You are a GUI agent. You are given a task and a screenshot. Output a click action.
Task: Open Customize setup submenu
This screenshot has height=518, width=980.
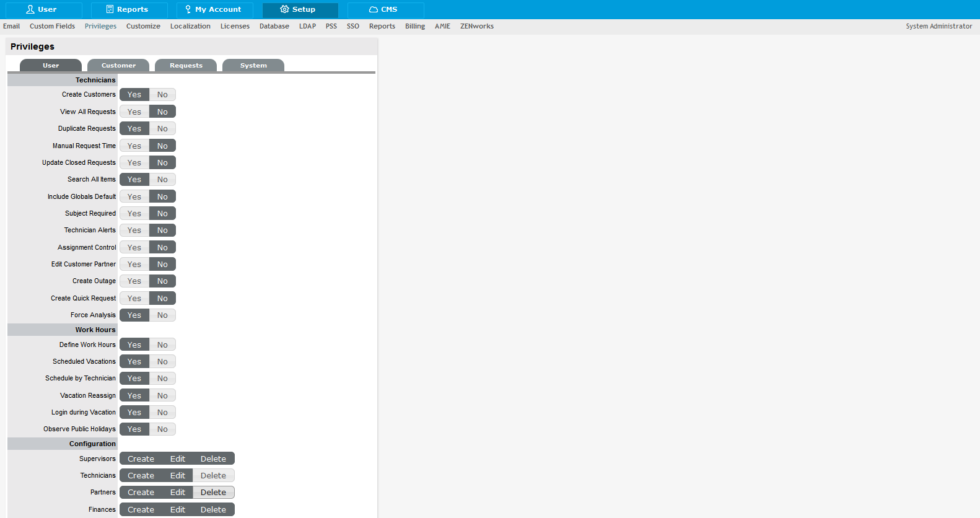(143, 27)
